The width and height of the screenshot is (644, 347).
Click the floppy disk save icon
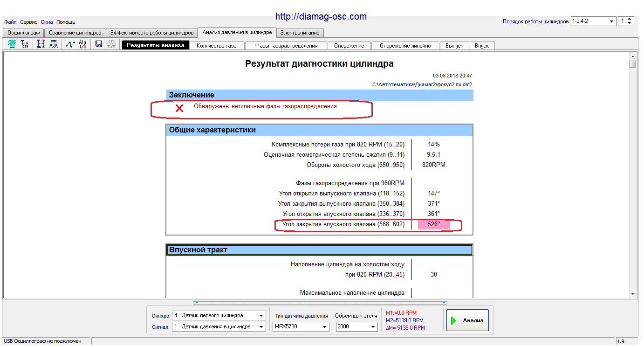[x=99, y=44]
